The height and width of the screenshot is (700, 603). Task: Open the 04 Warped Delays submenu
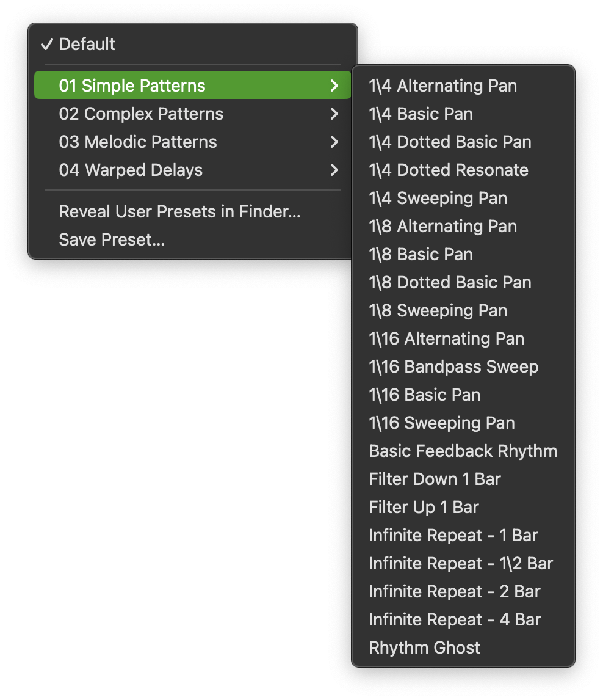click(193, 170)
